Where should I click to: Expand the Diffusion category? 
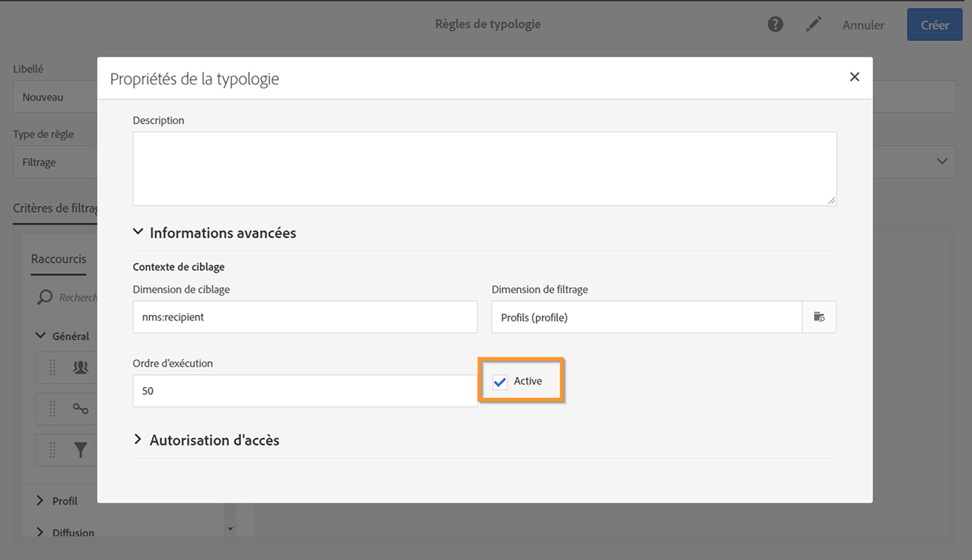pyautogui.click(x=41, y=532)
